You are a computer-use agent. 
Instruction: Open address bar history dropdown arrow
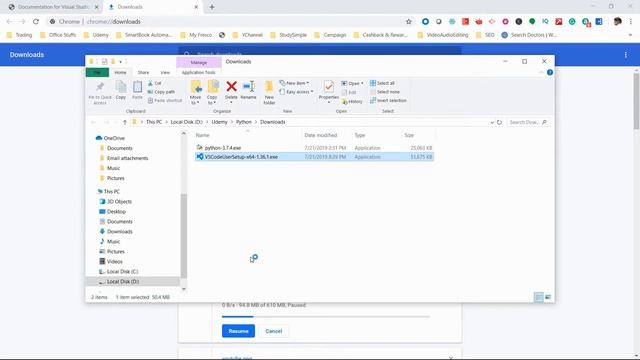(x=492, y=122)
